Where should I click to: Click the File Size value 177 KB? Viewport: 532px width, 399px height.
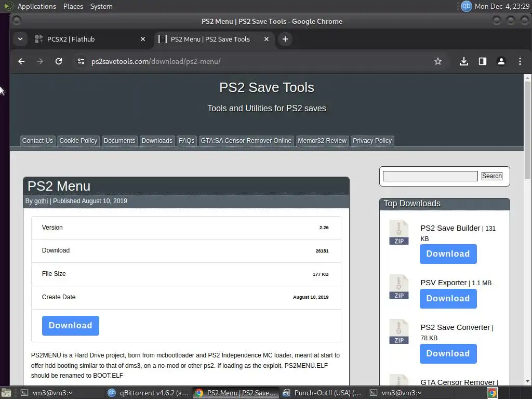tap(320, 274)
